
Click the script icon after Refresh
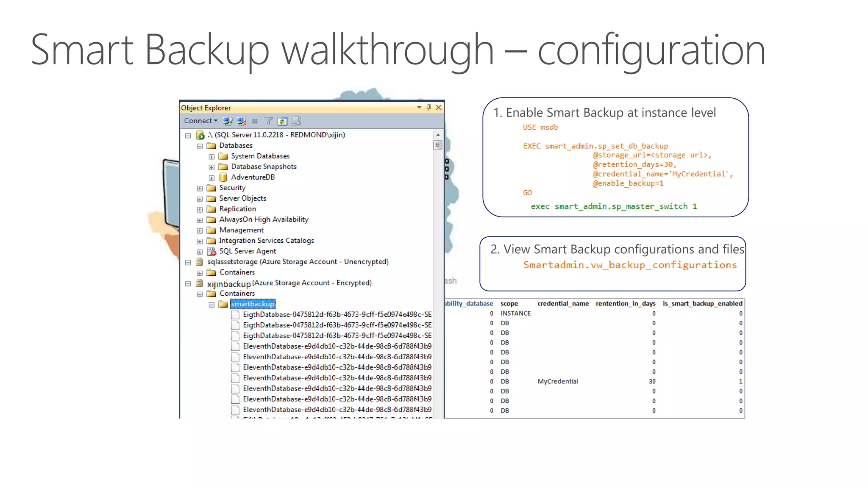coord(296,121)
